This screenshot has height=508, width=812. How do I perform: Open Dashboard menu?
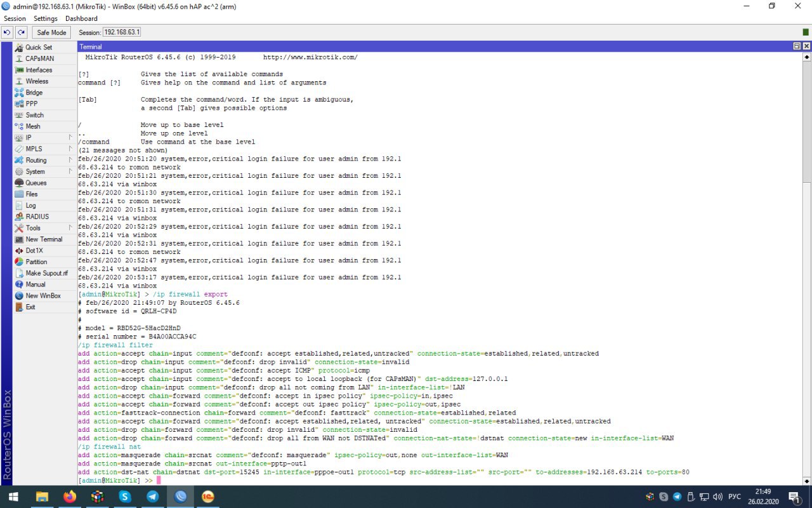81,18
